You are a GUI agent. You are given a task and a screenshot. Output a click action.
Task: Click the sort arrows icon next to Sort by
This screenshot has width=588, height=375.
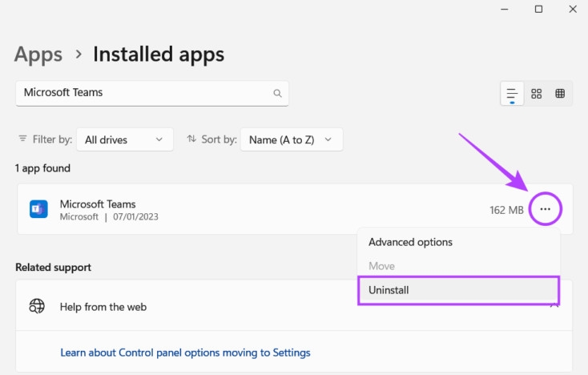coord(191,139)
